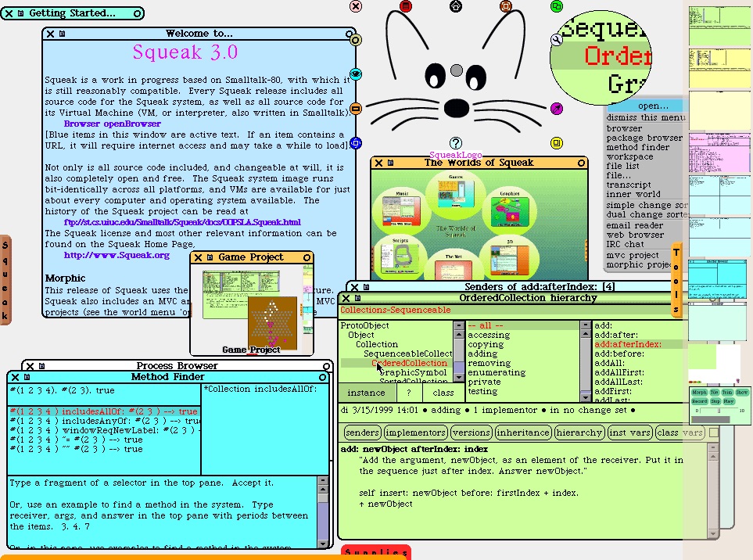
Task: Choose workspace from the open menu
Action: pyautogui.click(x=629, y=156)
